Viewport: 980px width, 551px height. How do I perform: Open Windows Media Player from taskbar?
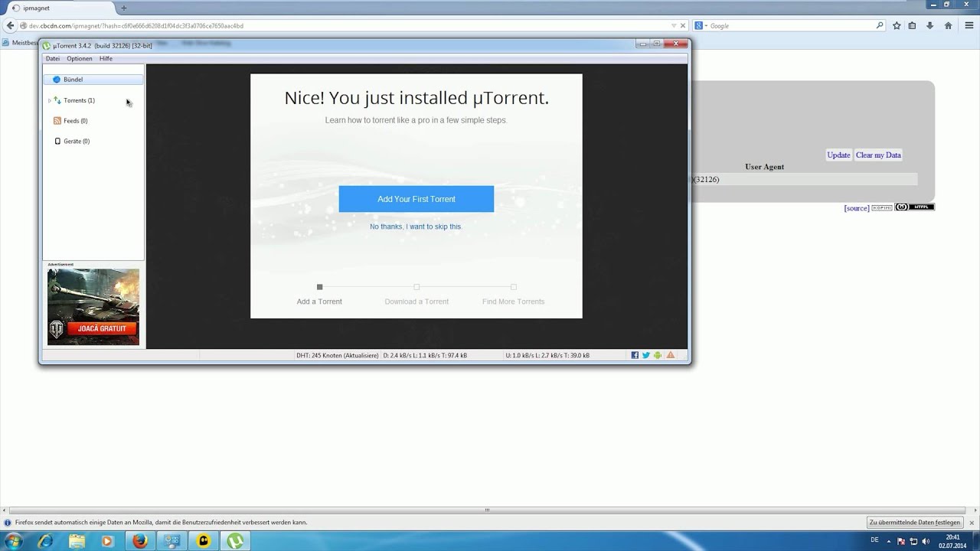(108, 541)
